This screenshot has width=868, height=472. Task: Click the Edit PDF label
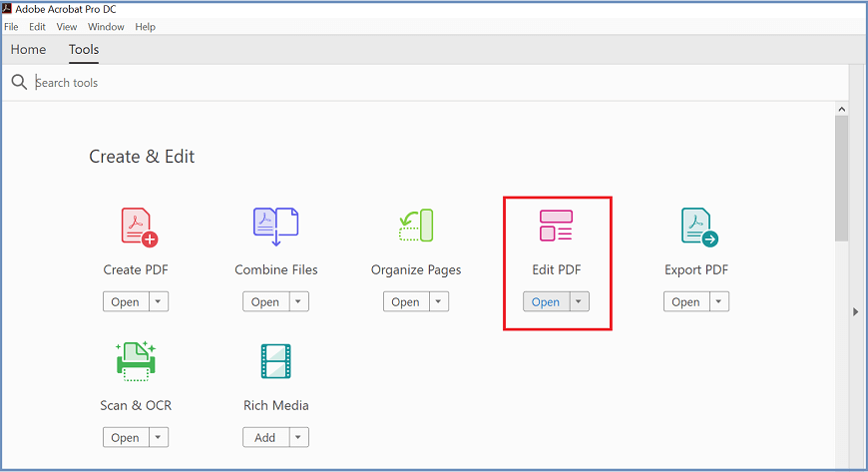557,269
